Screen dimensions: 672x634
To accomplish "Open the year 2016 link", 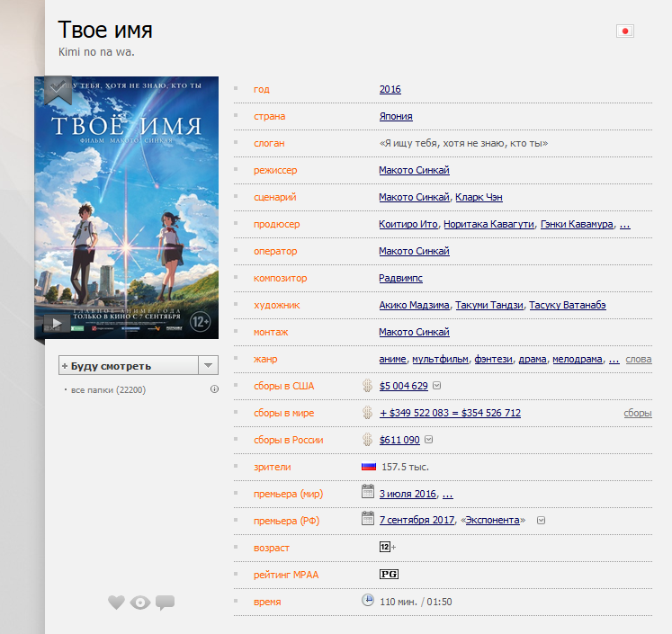I will point(390,89).
